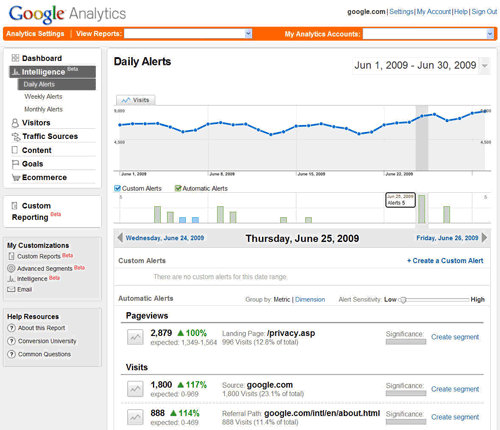Click the Alert Sensitivity slider handle
This screenshot has width=500, height=430.
click(x=403, y=300)
